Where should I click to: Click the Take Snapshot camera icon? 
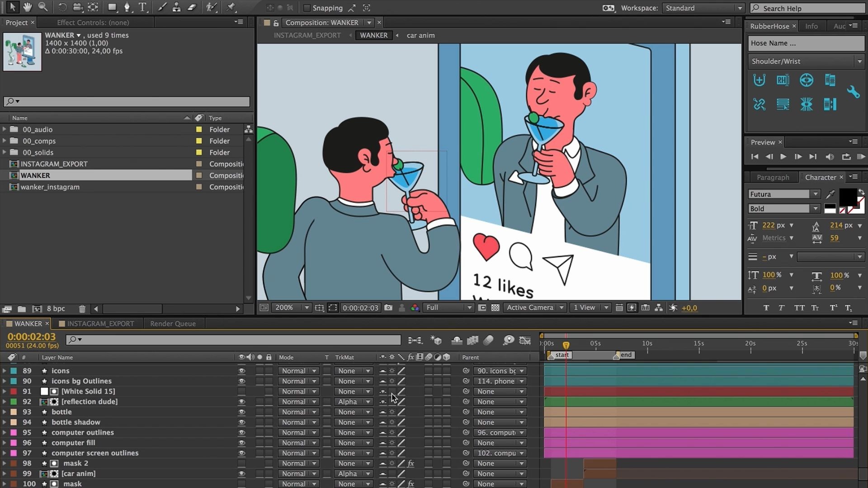(x=388, y=308)
